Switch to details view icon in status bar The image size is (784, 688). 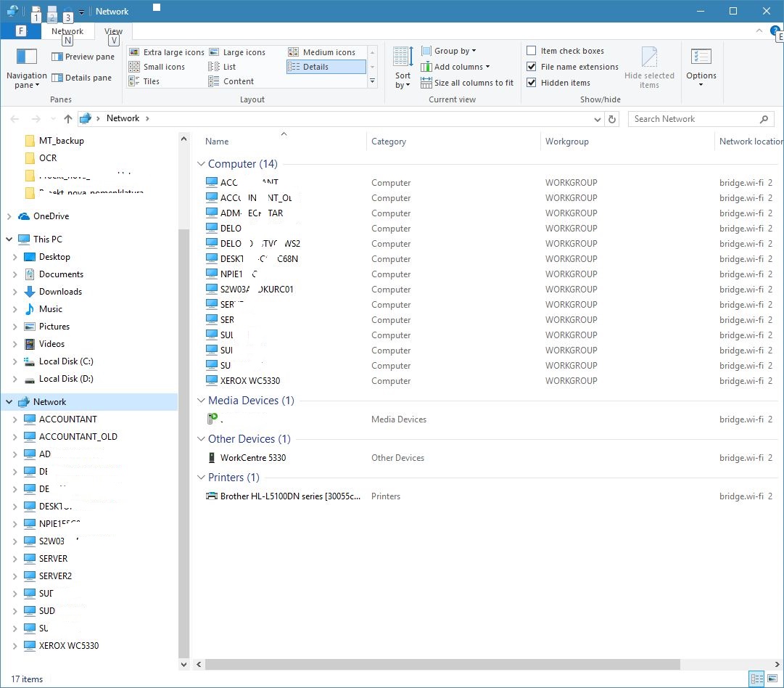(x=757, y=679)
